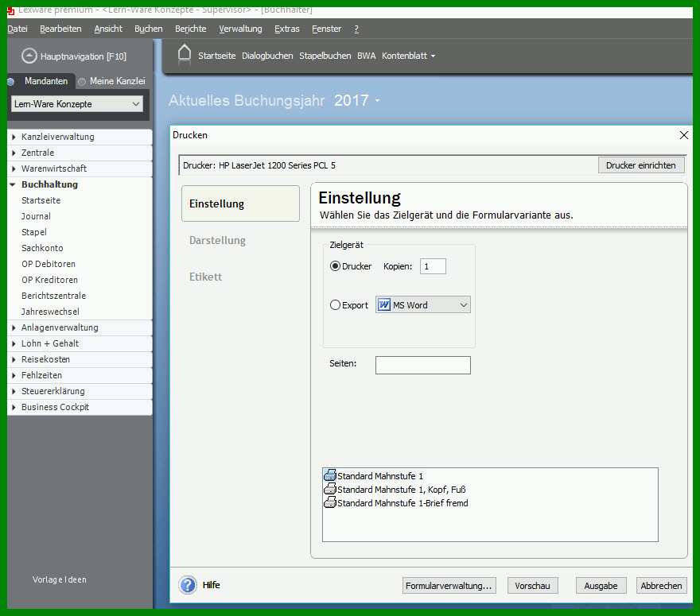
Task: Open Dialogbuchen from the toolbar
Action: 267,56
